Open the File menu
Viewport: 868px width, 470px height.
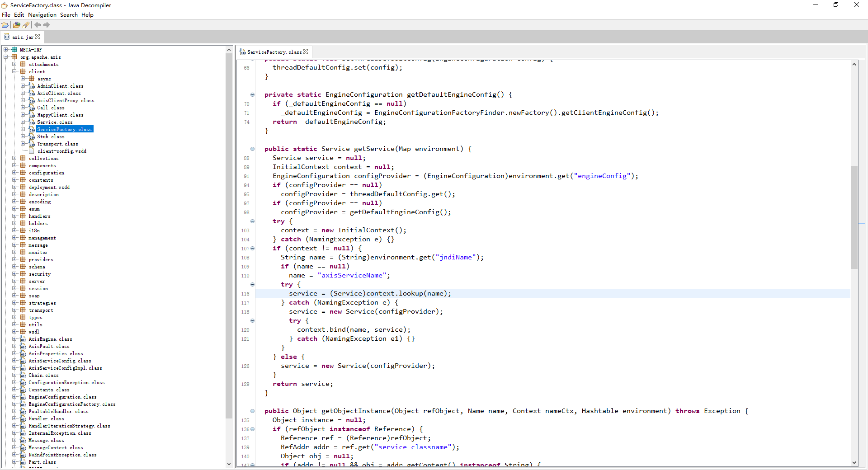6,15
